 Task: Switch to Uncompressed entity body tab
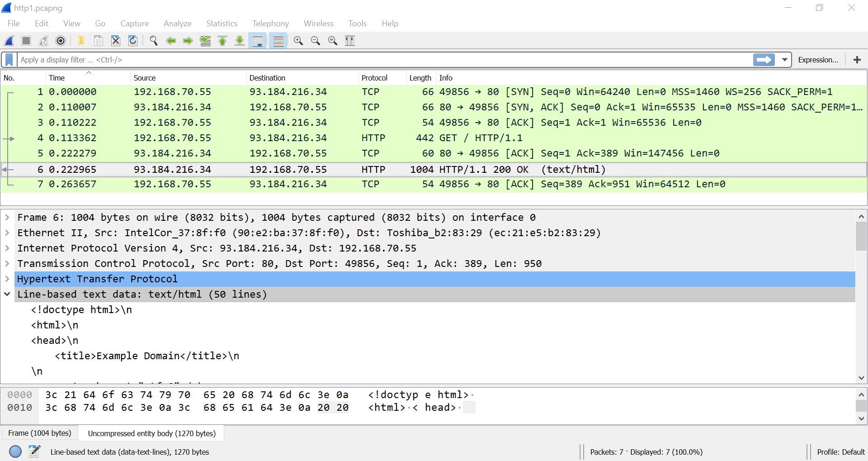coord(151,433)
